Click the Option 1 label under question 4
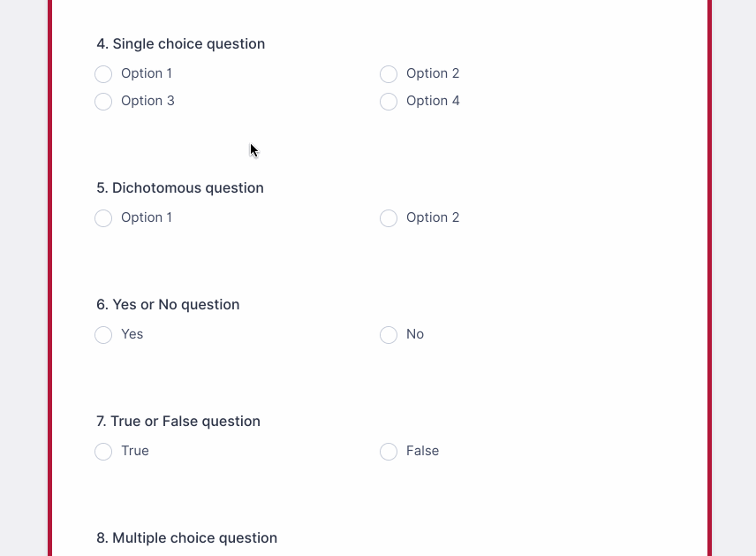 tap(147, 74)
